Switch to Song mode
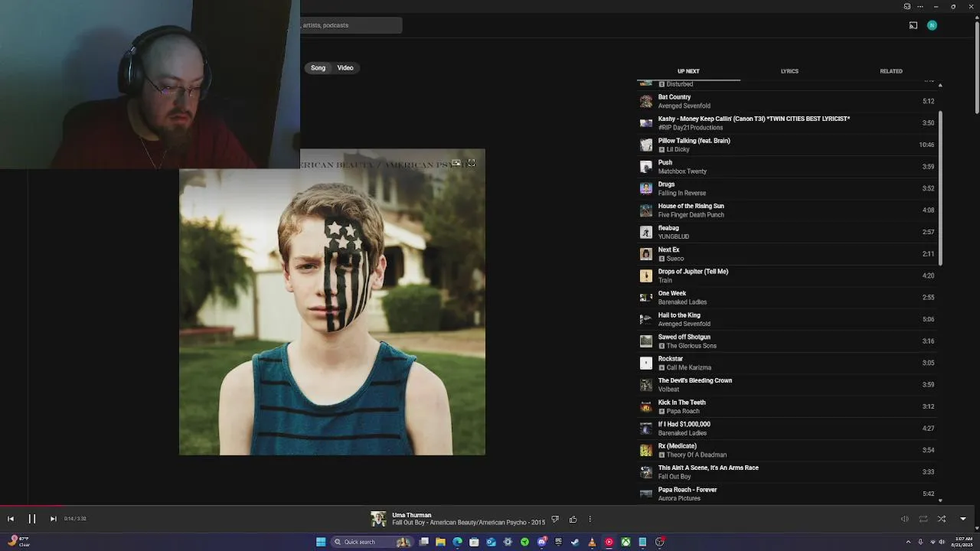The width and height of the screenshot is (980, 551). pyautogui.click(x=318, y=68)
